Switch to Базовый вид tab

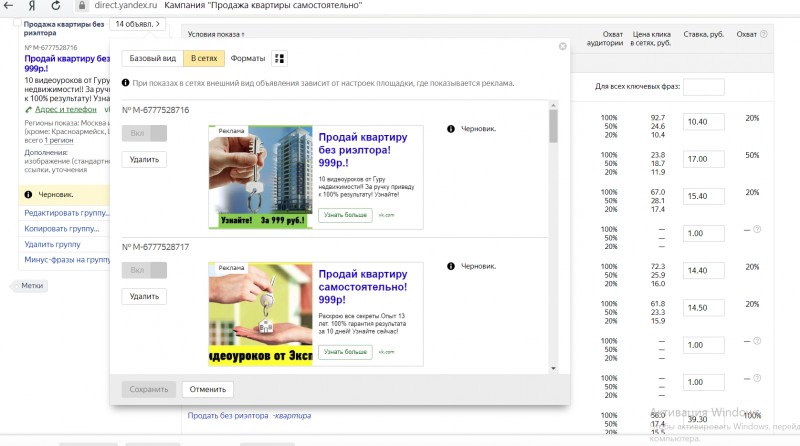tap(153, 59)
